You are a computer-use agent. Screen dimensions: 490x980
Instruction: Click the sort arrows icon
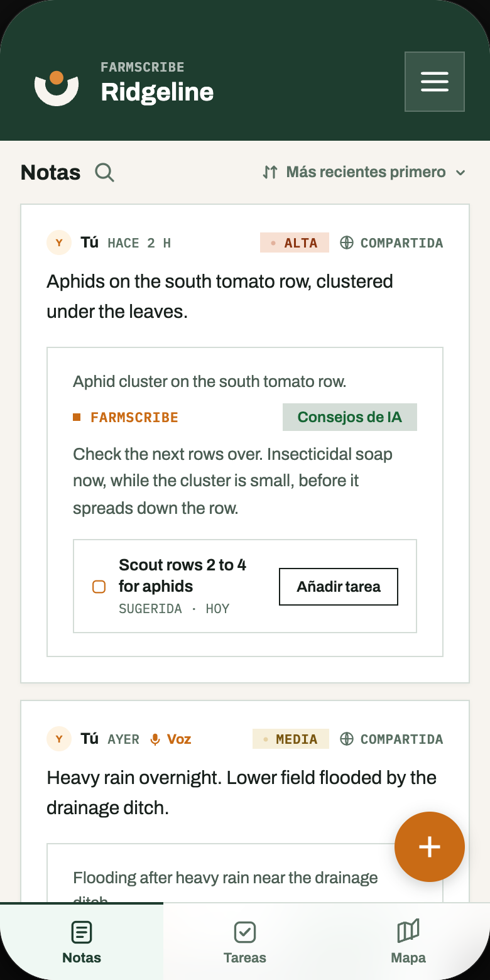(270, 172)
